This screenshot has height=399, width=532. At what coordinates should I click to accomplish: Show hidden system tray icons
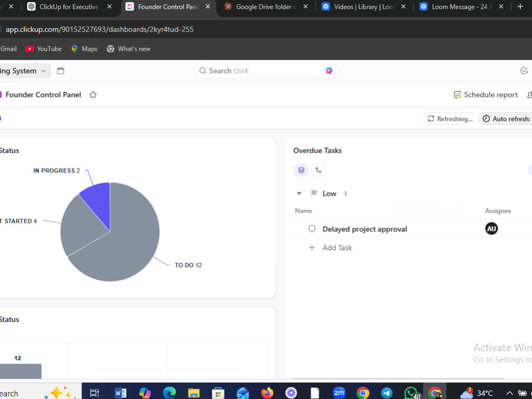[x=509, y=393]
